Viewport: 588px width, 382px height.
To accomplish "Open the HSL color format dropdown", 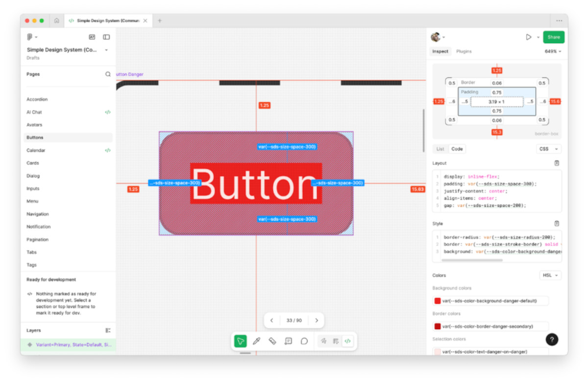I will (550, 275).
